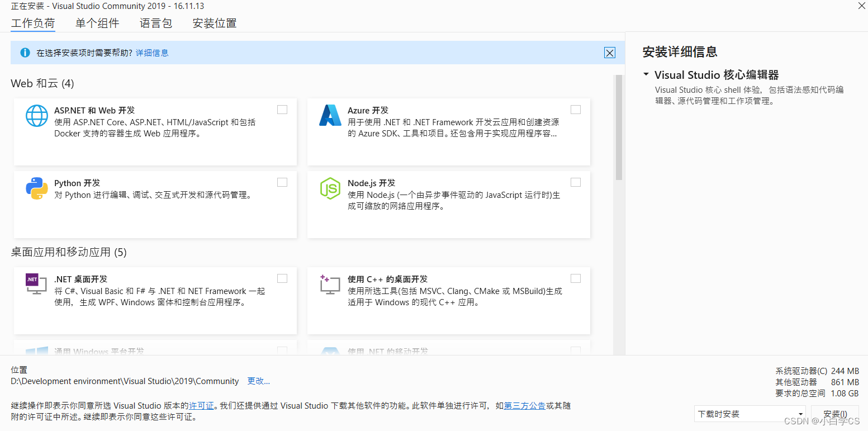Check the ASP.NET 和 Web 开发 workload
868x431 pixels.
point(282,110)
